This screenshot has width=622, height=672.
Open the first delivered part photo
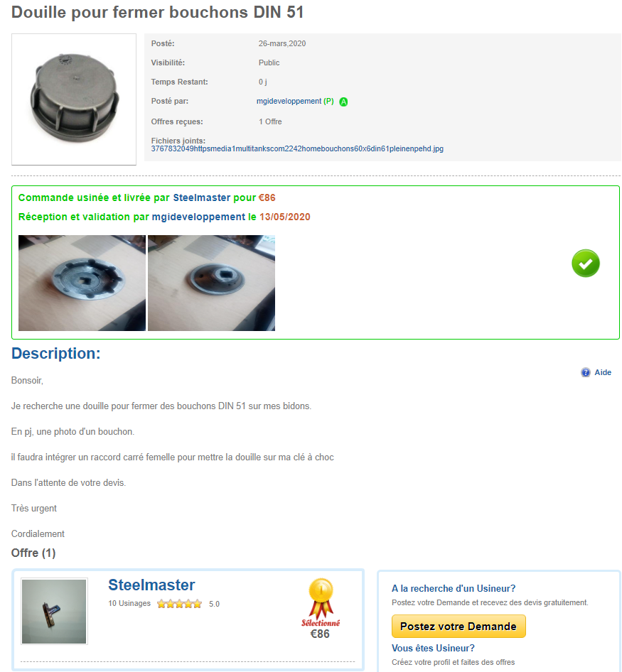click(82, 283)
